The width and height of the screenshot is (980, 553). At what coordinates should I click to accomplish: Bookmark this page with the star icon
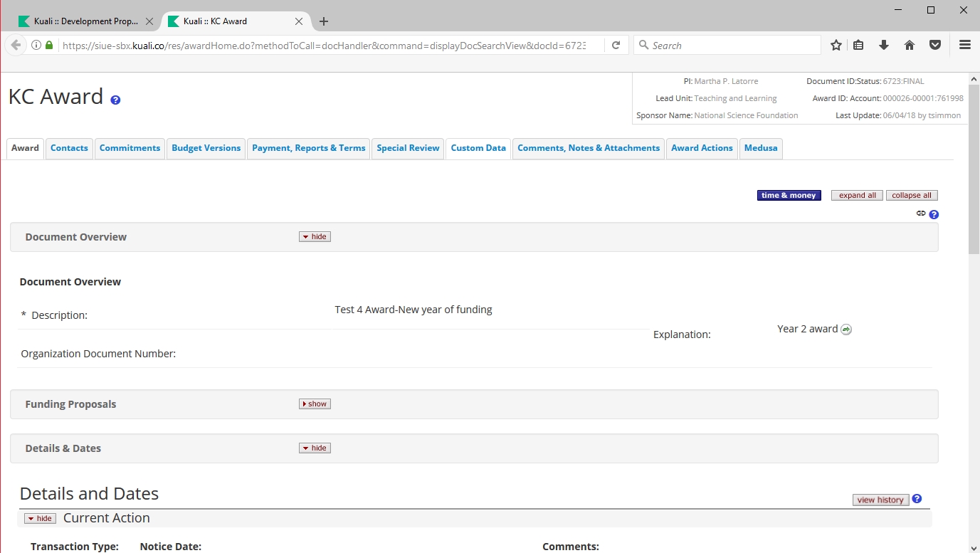[836, 45]
